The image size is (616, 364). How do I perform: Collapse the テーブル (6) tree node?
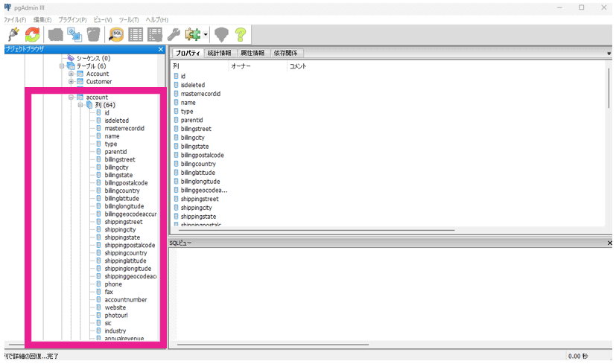click(x=62, y=66)
